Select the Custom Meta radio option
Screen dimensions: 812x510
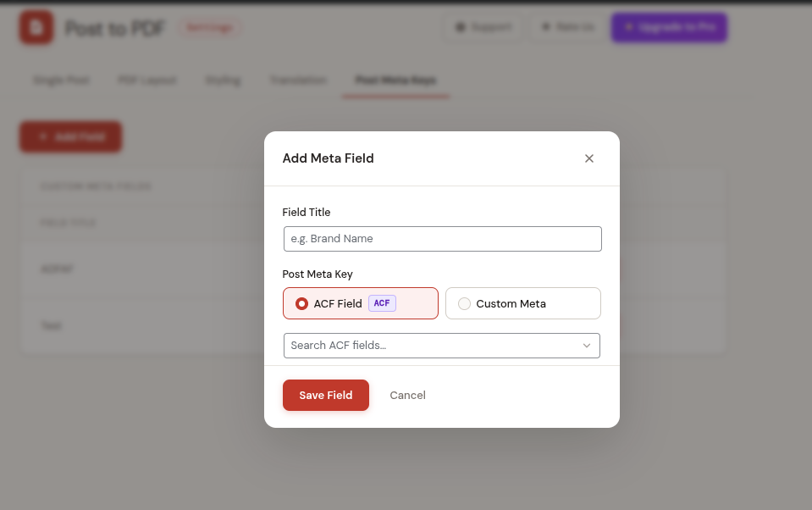tap(464, 303)
